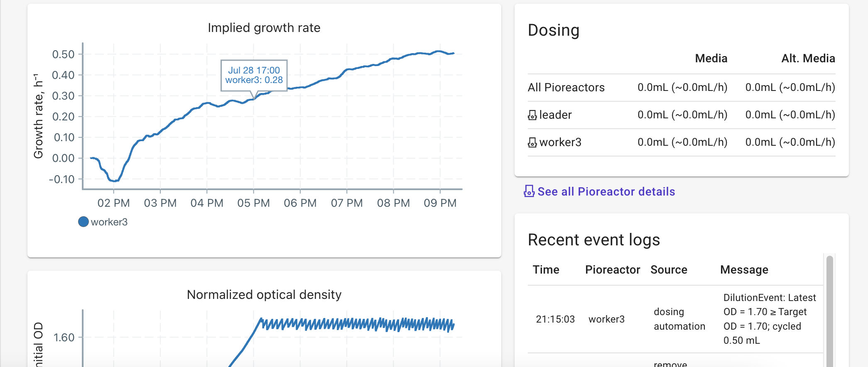Click the Pioreactor column header in event logs
The width and height of the screenshot is (868, 367).
(612, 269)
